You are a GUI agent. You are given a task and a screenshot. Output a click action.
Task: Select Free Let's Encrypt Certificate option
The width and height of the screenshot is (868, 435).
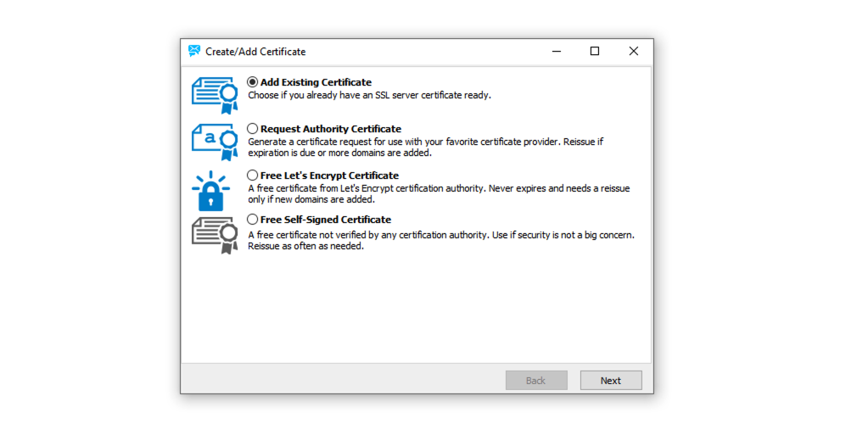pyautogui.click(x=253, y=175)
